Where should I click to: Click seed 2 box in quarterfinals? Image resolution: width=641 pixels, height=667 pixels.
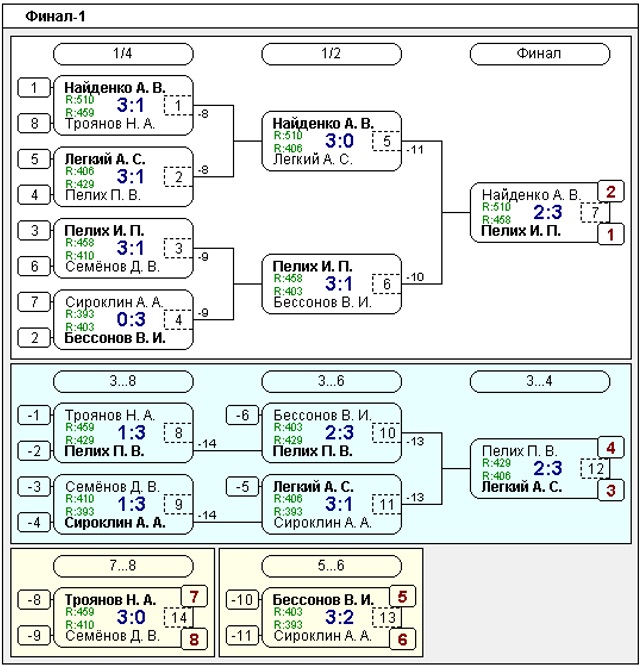click(34, 338)
